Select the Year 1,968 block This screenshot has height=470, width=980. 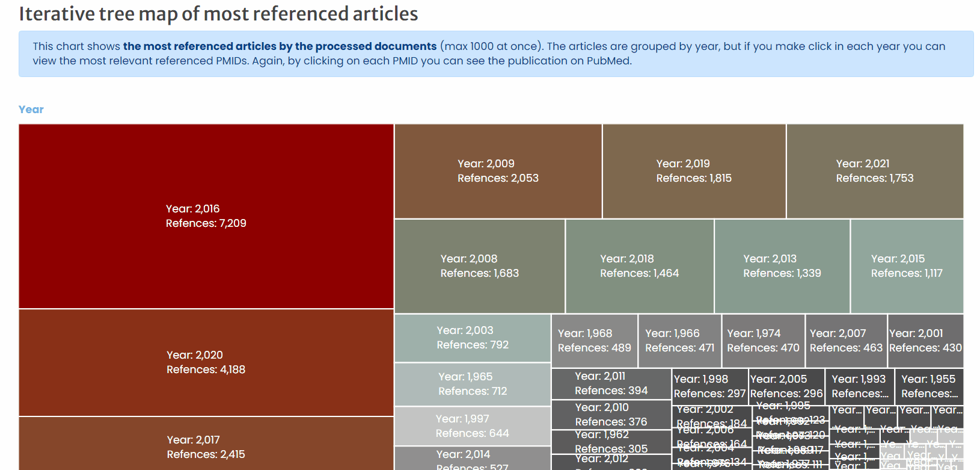coord(595,341)
